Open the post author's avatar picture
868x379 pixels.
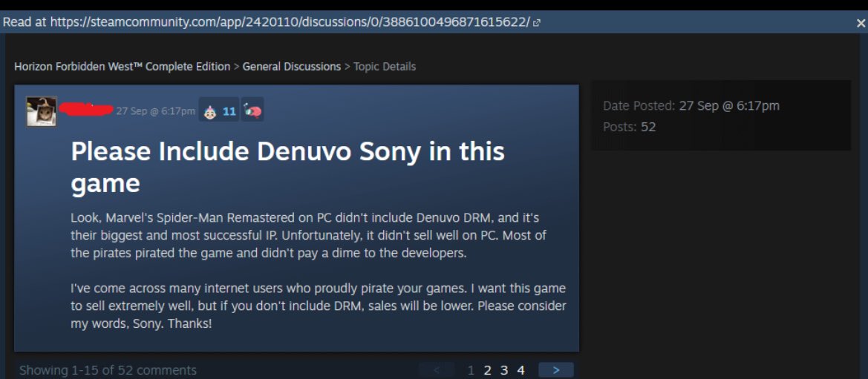pyautogui.click(x=42, y=111)
